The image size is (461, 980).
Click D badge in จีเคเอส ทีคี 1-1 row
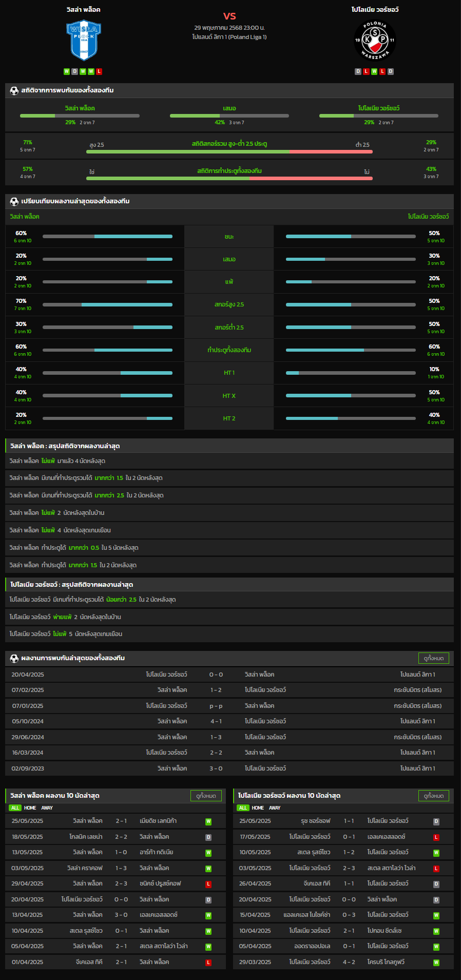[436, 884]
